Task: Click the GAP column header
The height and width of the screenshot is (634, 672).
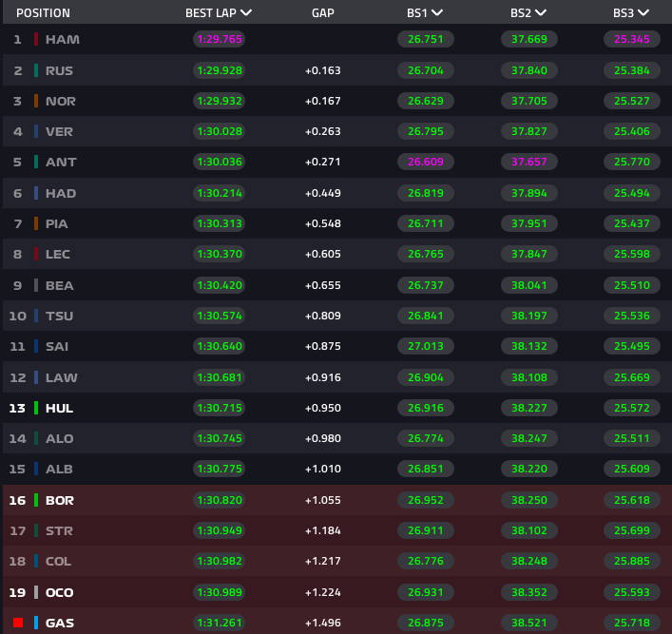Action: click(x=322, y=13)
